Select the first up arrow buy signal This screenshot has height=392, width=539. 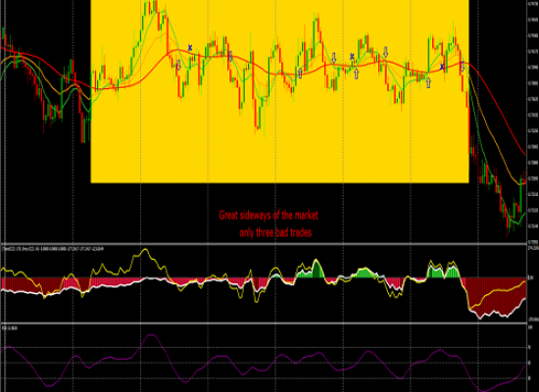point(300,73)
